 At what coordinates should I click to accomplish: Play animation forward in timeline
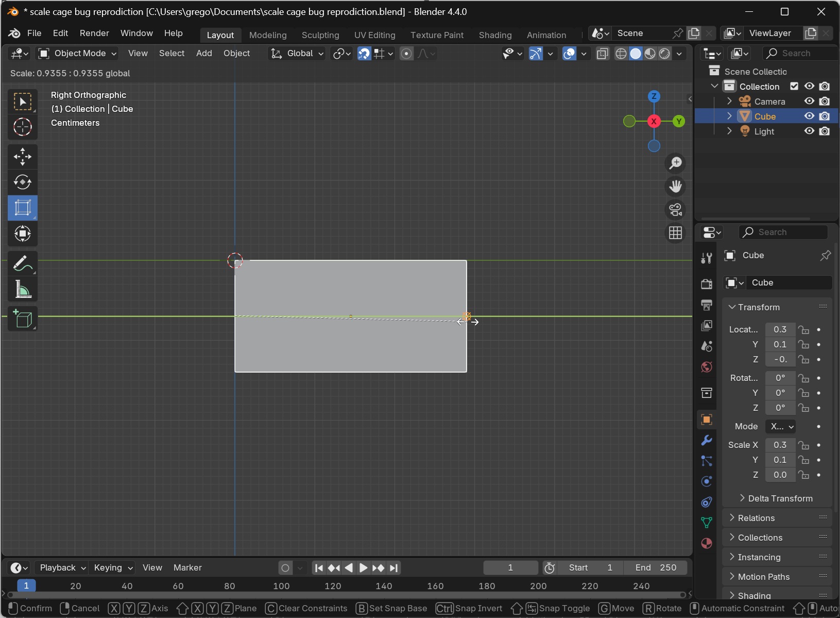(x=363, y=568)
